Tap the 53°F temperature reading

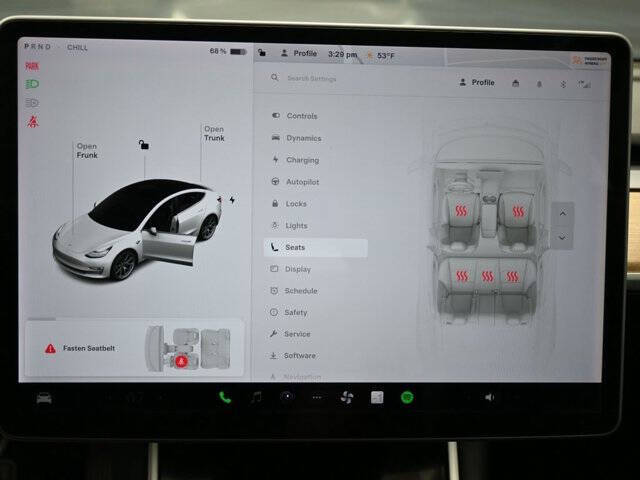[x=386, y=56]
